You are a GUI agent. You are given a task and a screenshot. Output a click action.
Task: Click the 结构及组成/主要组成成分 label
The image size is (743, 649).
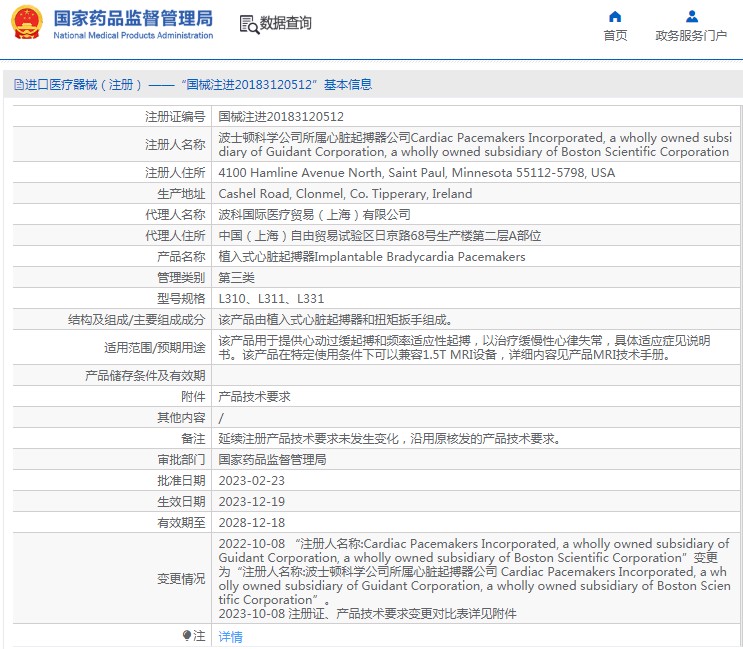(136, 319)
